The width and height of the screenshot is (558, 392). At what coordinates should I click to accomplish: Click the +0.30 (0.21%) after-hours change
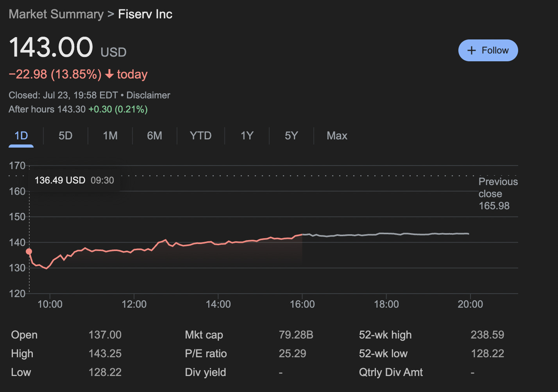(118, 109)
